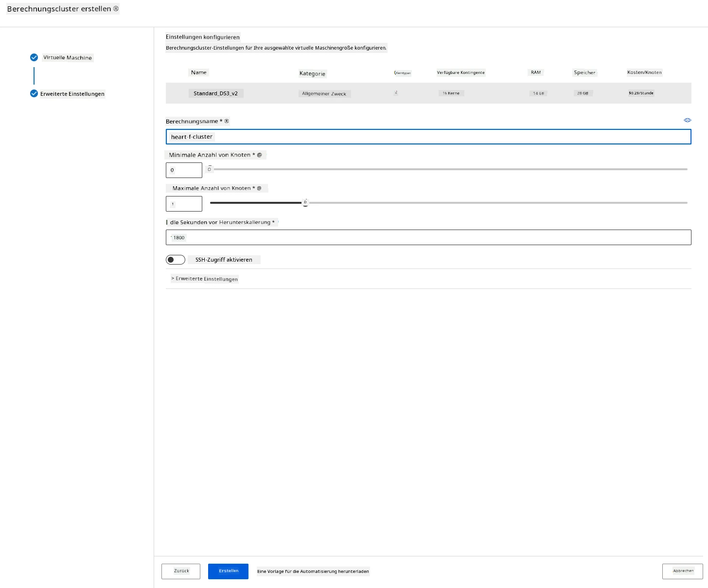Viewport: 708px width, 588px height.
Task: Click the Virtuelle Maschine step checkmark icon
Action: (x=34, y=57)
